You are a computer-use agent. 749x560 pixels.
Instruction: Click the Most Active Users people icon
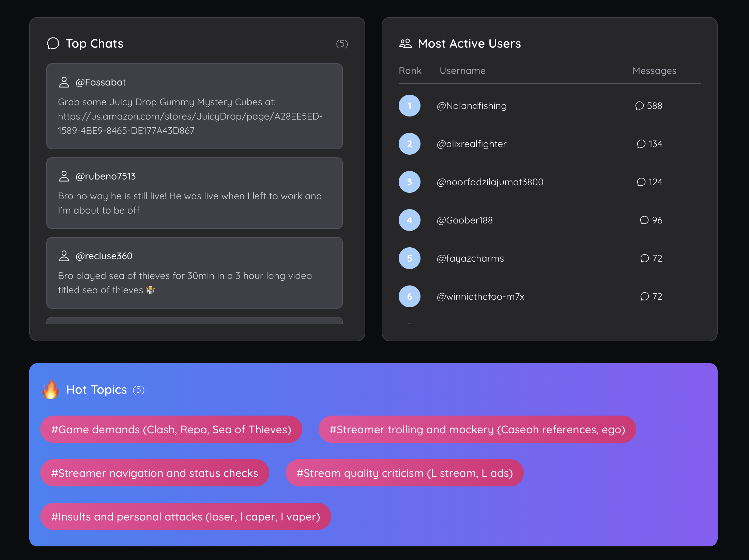point(405,44)
